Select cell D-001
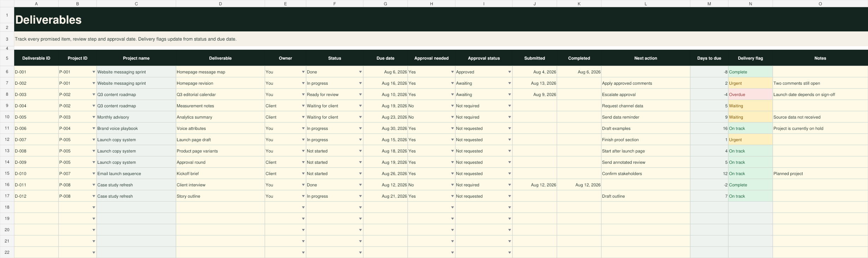The image size is (868, 258). [36, 72]
